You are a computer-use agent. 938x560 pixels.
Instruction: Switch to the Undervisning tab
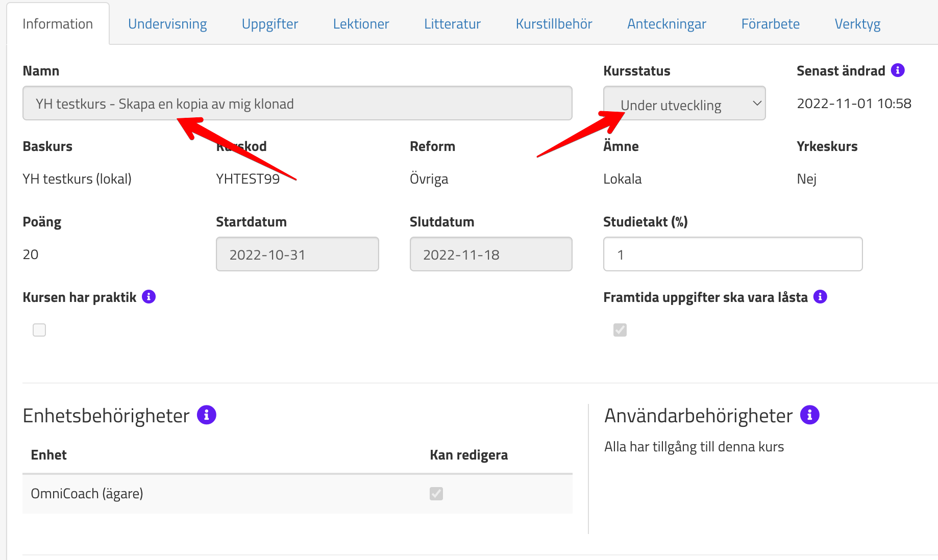coord(167,24)
